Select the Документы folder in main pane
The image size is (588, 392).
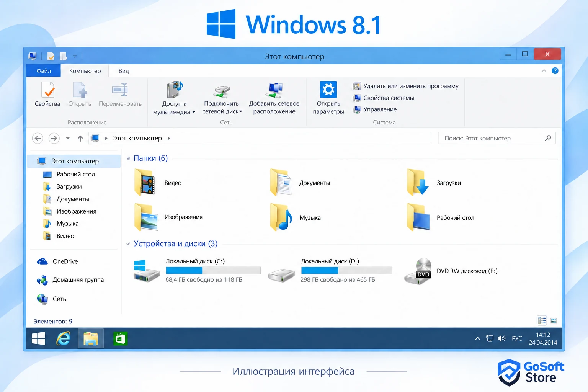300,183
